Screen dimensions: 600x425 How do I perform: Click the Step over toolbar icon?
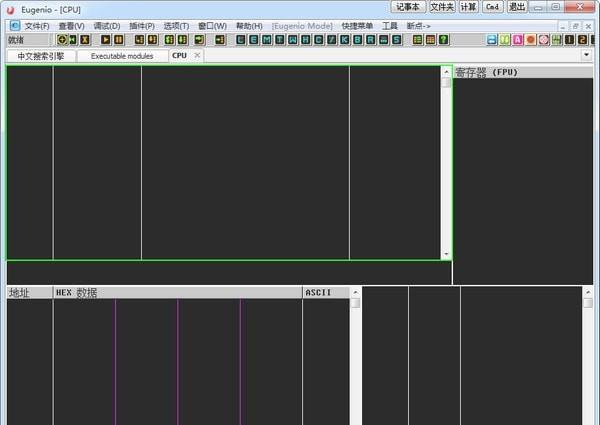152,39
